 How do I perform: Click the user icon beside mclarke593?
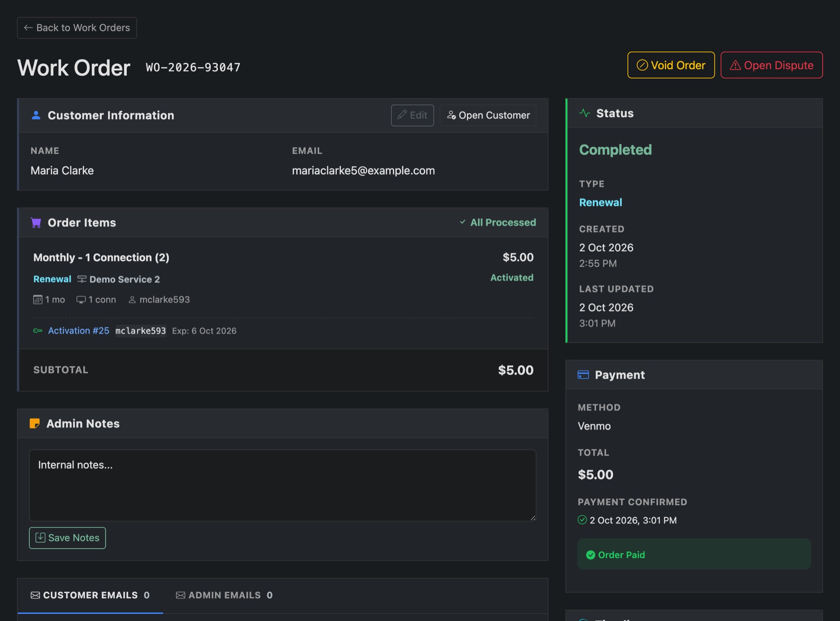pos(132,300)
